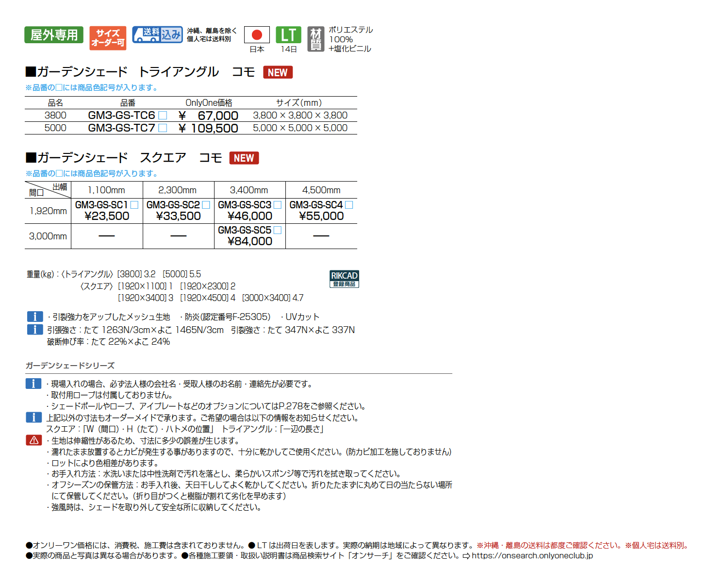Click the ¥46,000 price

click(250, 217)
